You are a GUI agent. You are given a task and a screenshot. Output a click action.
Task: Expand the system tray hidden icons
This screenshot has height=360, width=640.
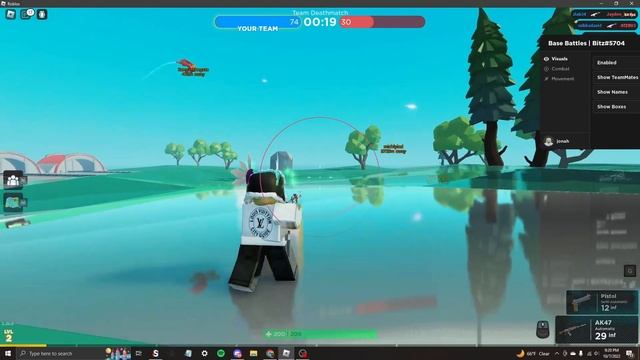(557, 353)
